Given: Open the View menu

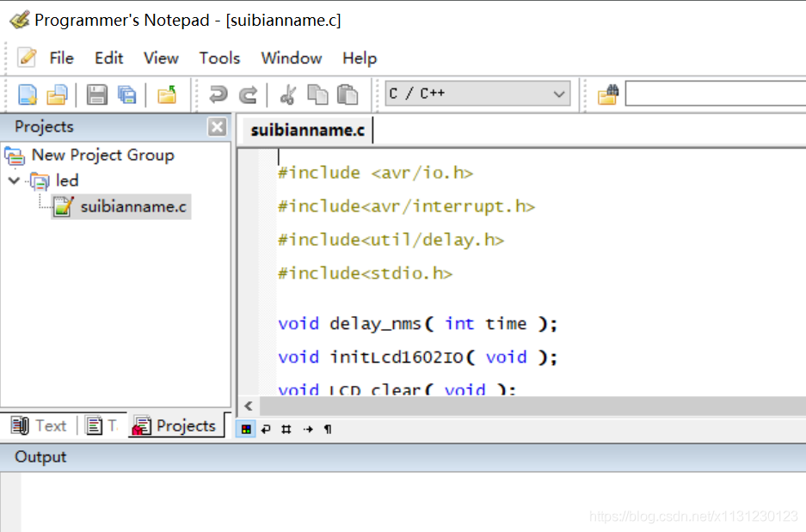Looking at the screenshot, I should point(161,58).
